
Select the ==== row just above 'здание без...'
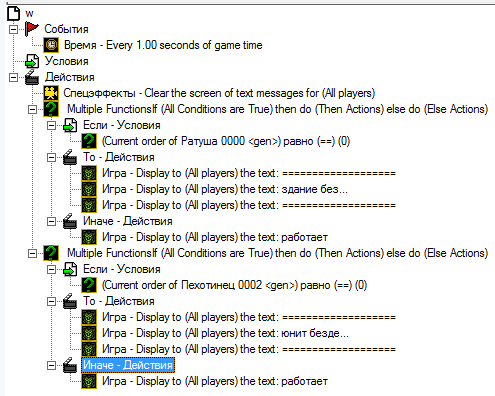249,173
